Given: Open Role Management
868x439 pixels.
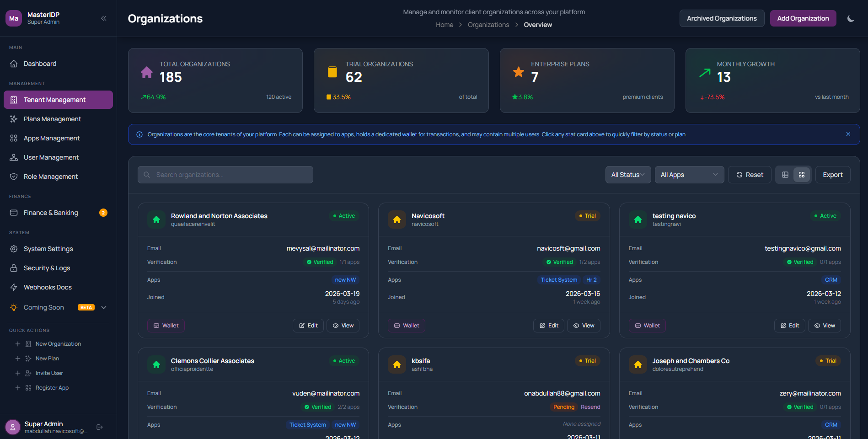Looking at the screenshot, I should pos(58,177).
